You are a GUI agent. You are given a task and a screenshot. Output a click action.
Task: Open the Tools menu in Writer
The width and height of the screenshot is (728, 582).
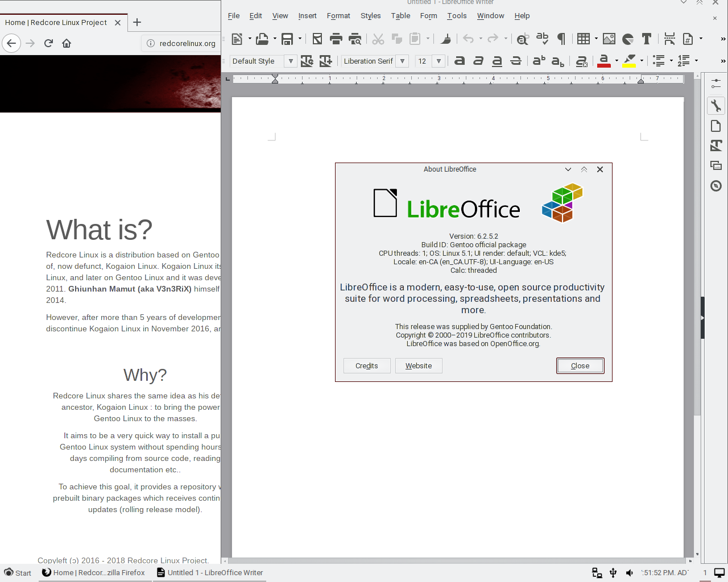[x=457, y=16]
